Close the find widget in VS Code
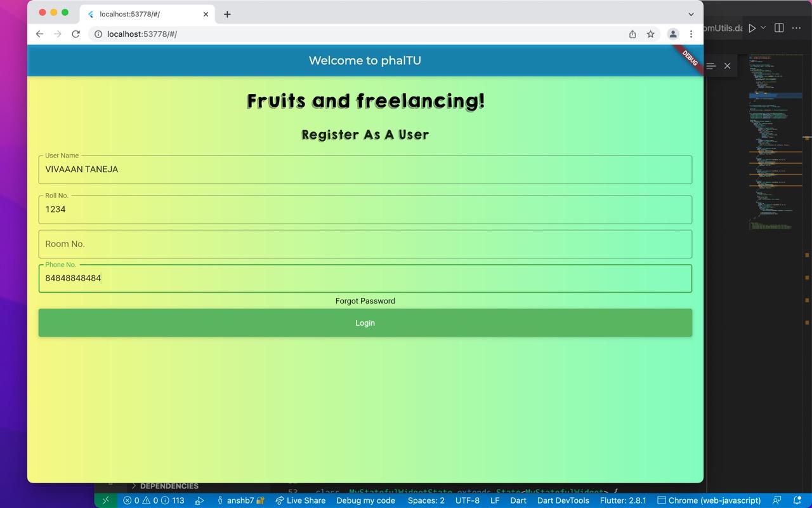 728,66
